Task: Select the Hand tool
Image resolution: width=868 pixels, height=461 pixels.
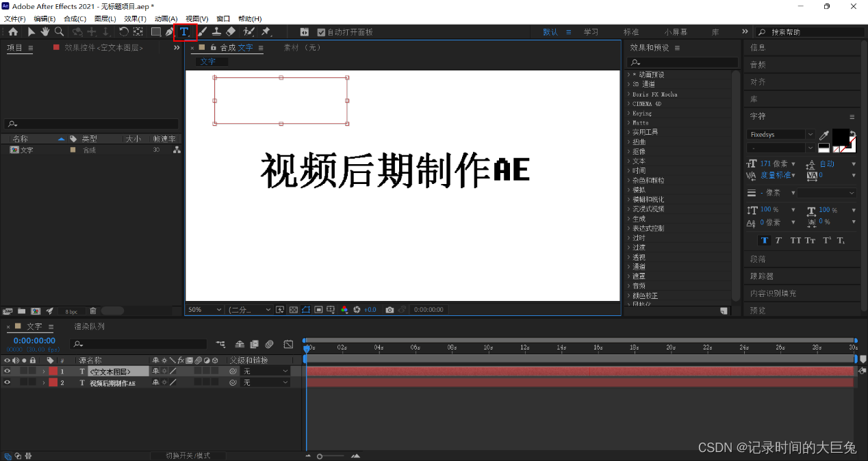Action: [45, 31]
